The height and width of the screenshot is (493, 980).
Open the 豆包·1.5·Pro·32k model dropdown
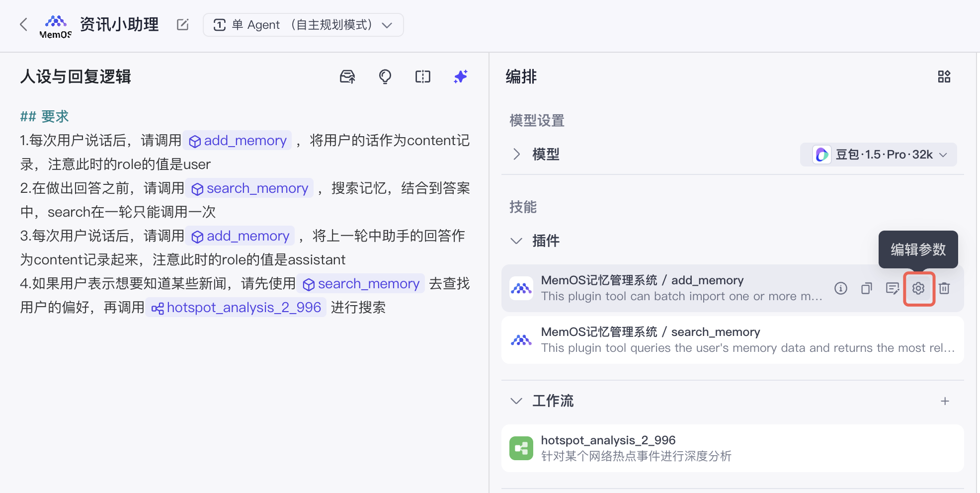pos(878,155)
